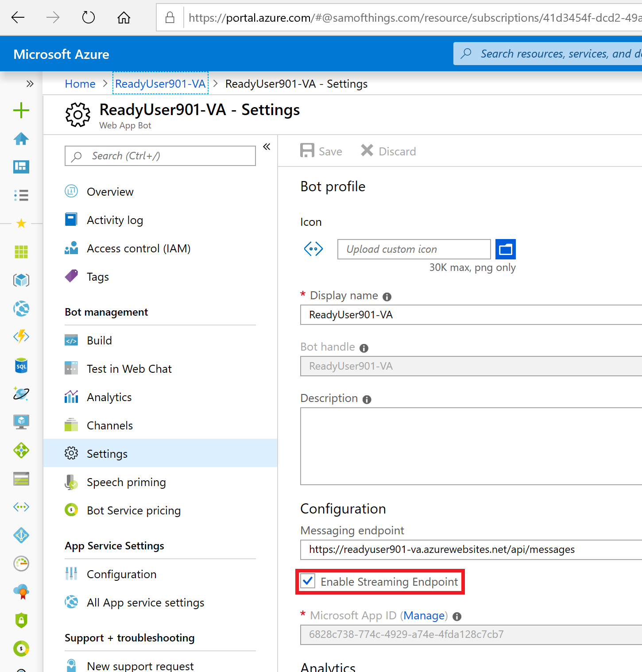Click the Display name info icon

coord(387,297)
